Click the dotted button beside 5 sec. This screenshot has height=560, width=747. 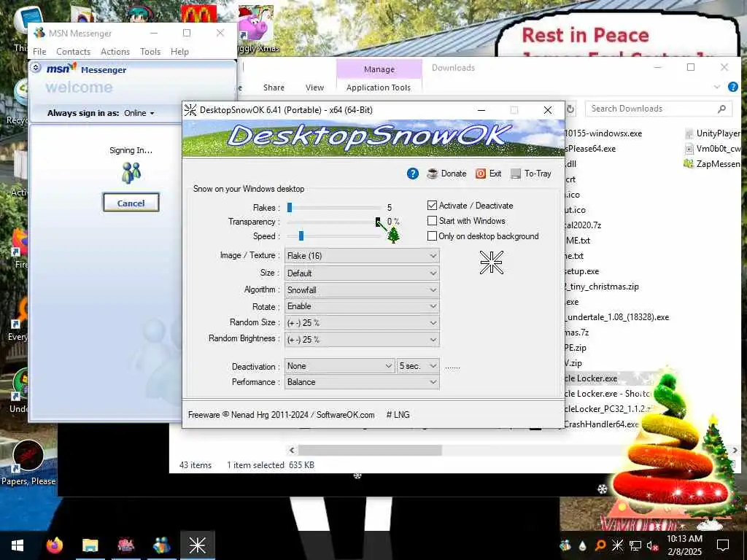click(x=452, y=367)
